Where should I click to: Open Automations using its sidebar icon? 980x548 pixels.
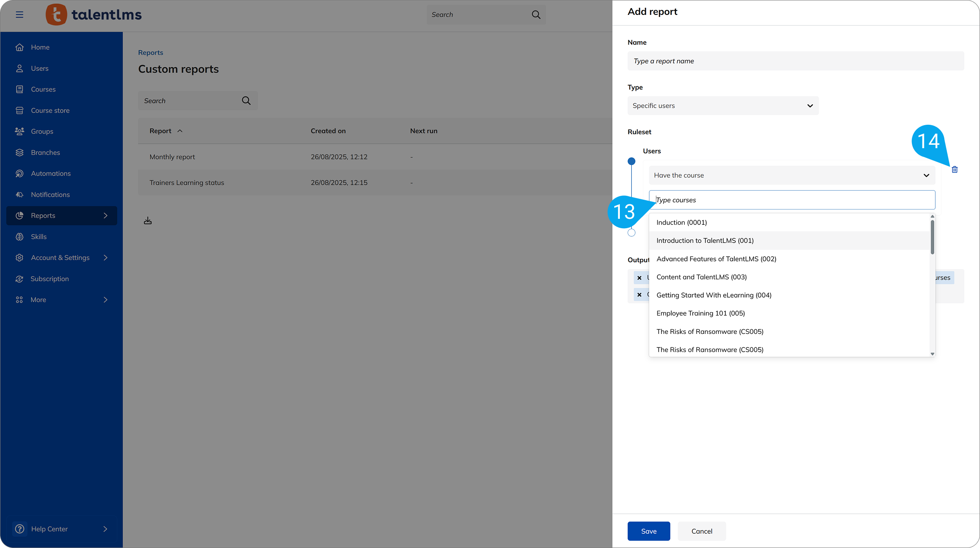pos(20,173)
